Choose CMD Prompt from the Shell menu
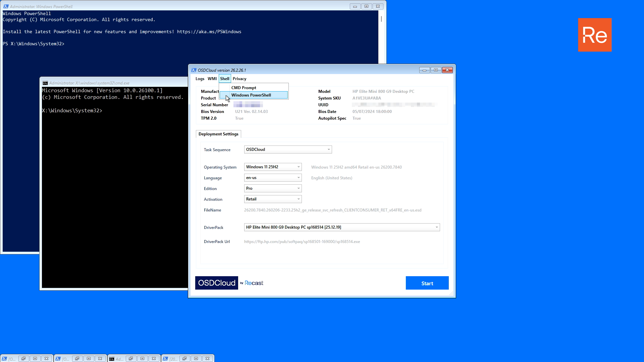Screen dimensions: 644x362 [x=244, y=88]
